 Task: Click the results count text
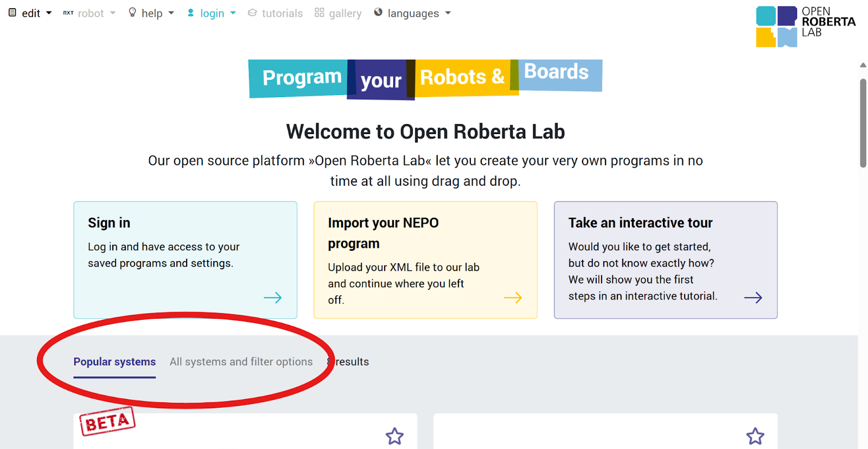348,362
